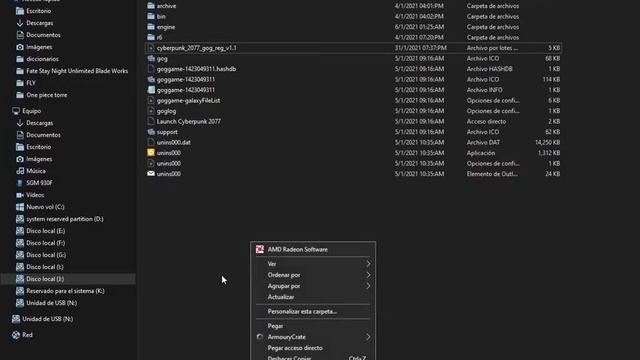This screenshot has width=640, height=360.
Task: Click the ArmouryCrate icon in context menu
Action: tap(260, 337)
